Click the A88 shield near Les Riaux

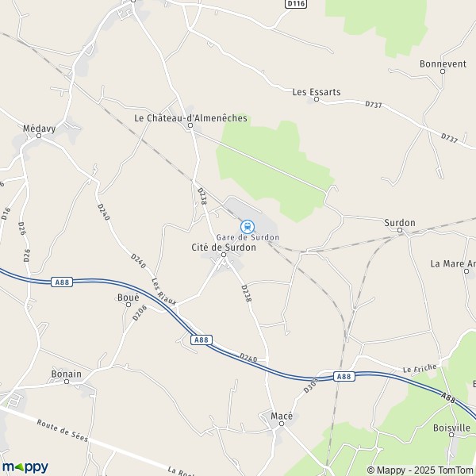[x=202, y=340]
